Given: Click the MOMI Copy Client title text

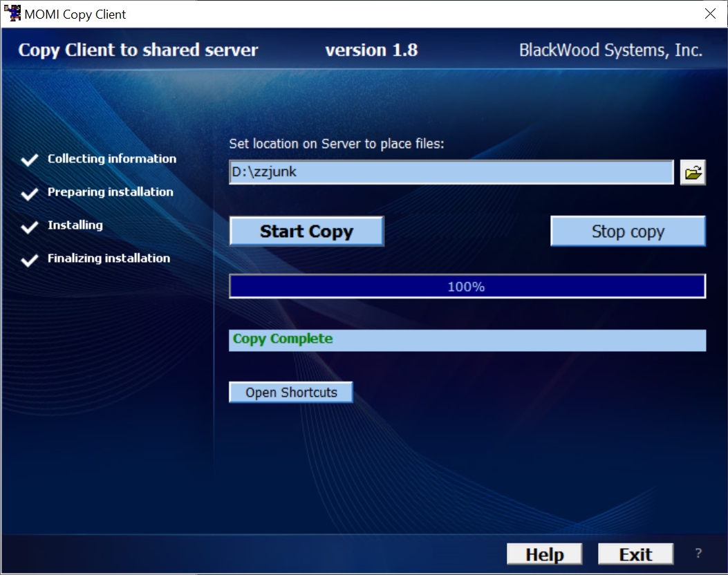Looking at the screenshot, I should tap(75, 15).
